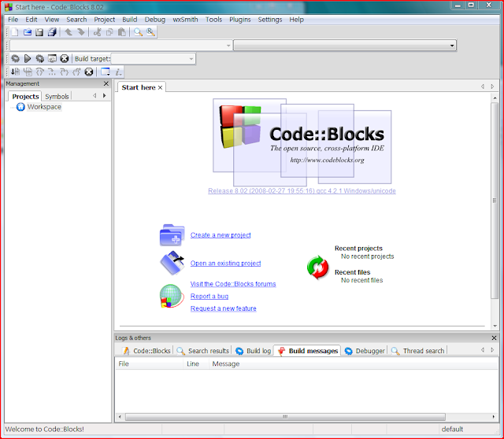Viewport: 504px width, 439px height.
Task: Click the Open file toolbar icon
Action: 28,32
